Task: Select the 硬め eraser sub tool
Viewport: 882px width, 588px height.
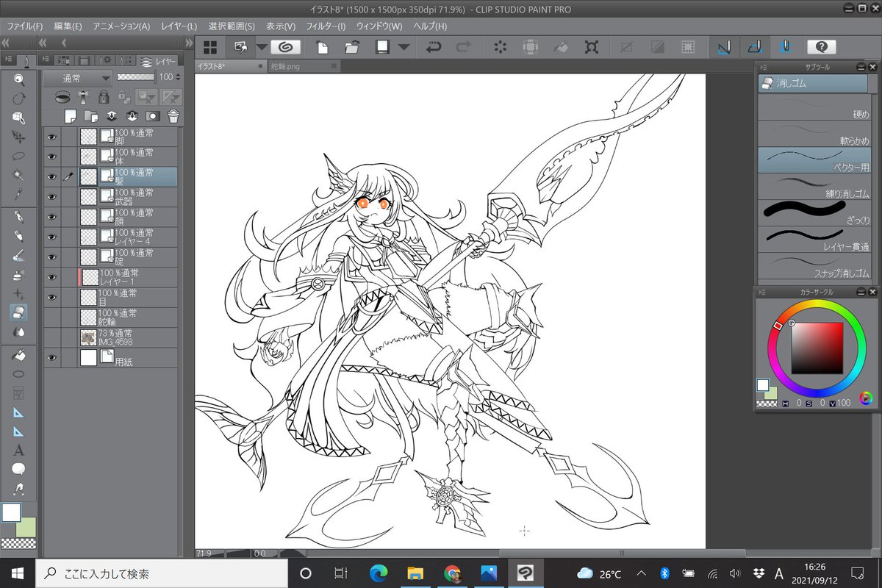Action: point(813,107)
